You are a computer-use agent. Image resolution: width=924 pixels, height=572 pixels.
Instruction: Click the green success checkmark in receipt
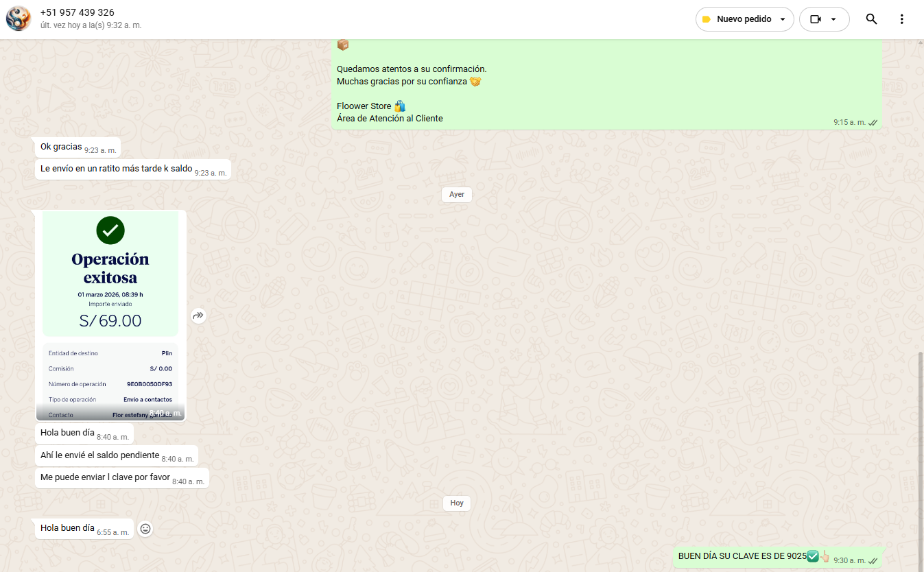click(x=110, y=230)
